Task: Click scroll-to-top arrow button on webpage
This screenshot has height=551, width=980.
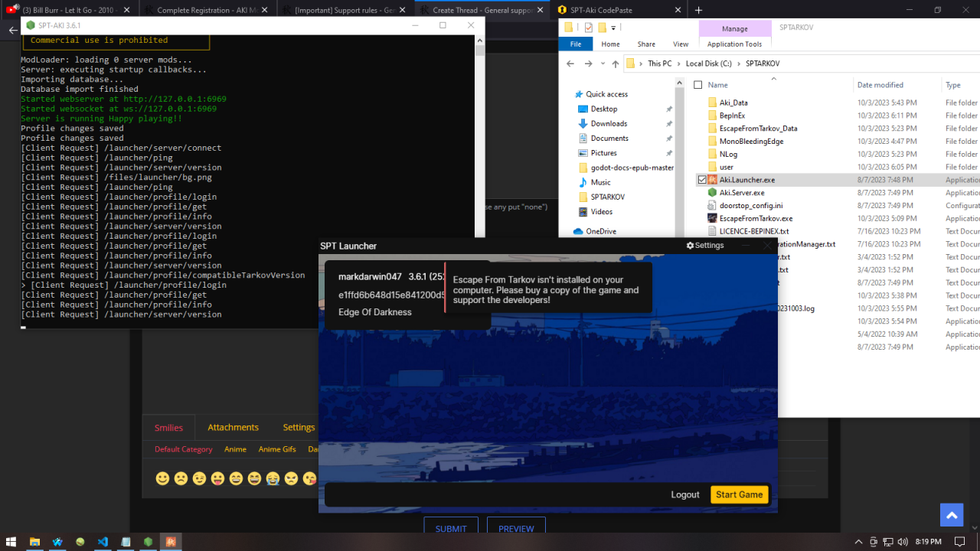Action: [952, 515]
